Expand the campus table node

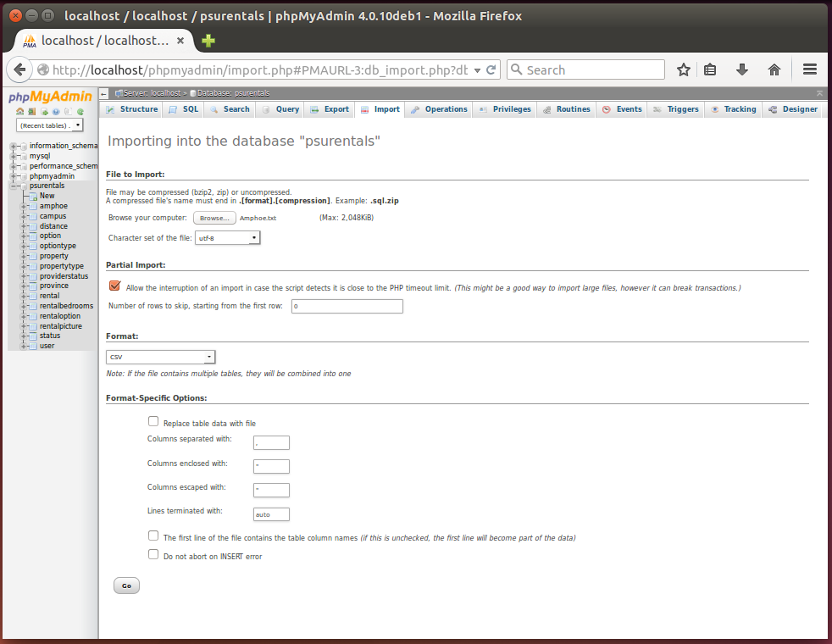24,216
